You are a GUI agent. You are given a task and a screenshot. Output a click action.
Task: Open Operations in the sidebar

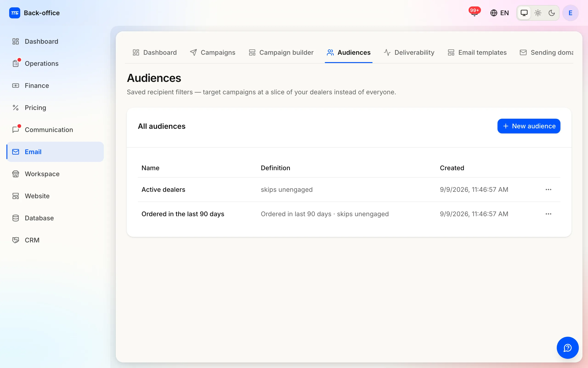tap(55, 63)
